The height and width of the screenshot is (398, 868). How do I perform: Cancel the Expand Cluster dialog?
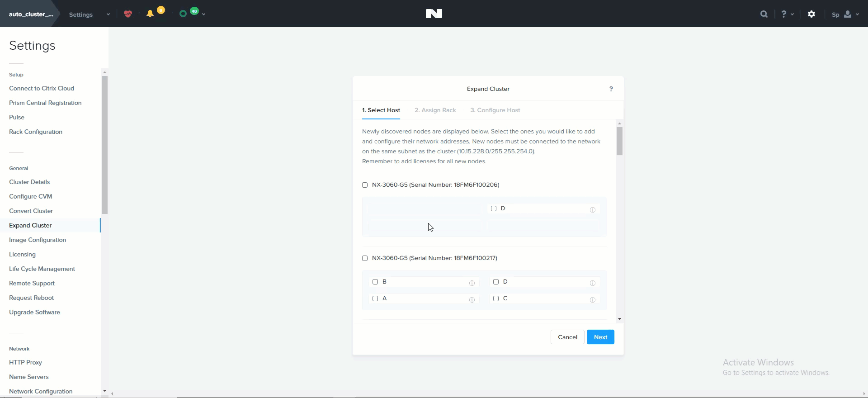click(567, 337)
